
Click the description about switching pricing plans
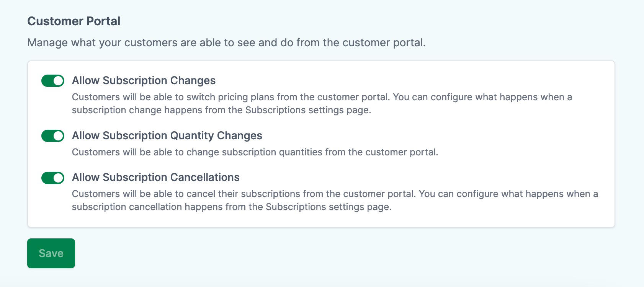[322, 103]
